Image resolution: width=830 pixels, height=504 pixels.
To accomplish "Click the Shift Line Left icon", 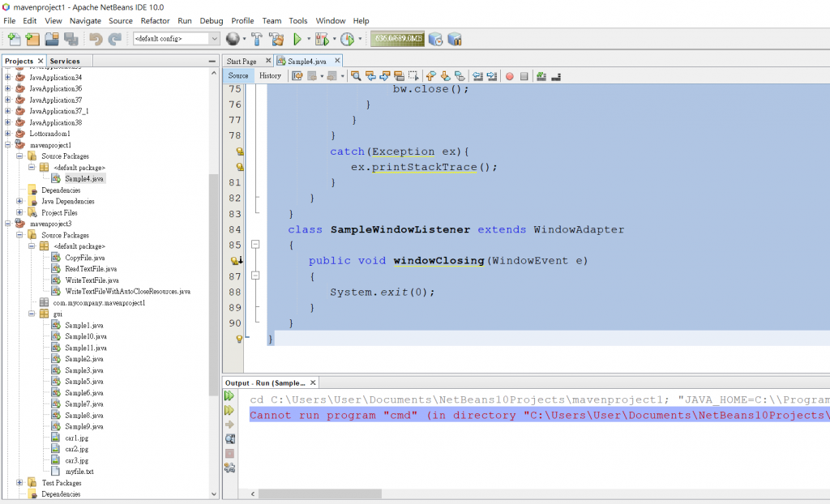I will point(477,76).
